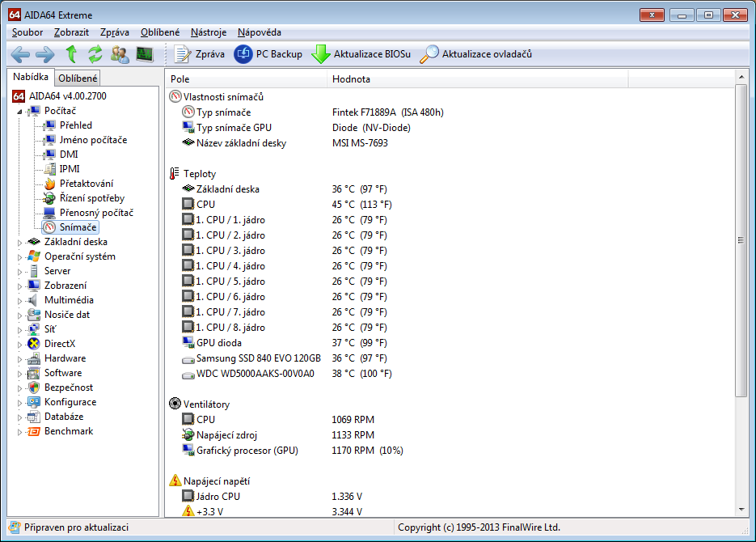
Task: Click the Hodnota column header
Action: point(478,79)
